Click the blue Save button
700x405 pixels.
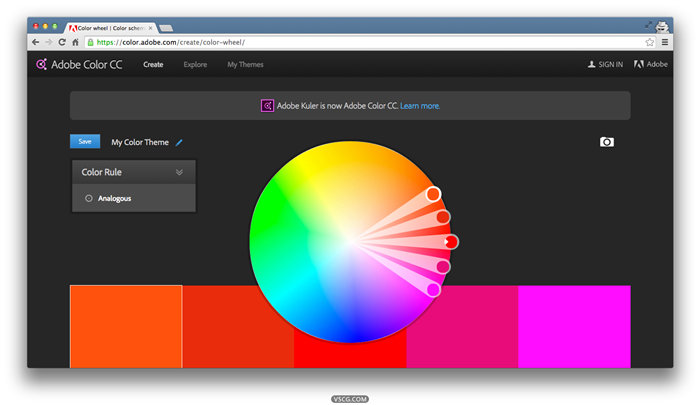[x=85, y=142]
